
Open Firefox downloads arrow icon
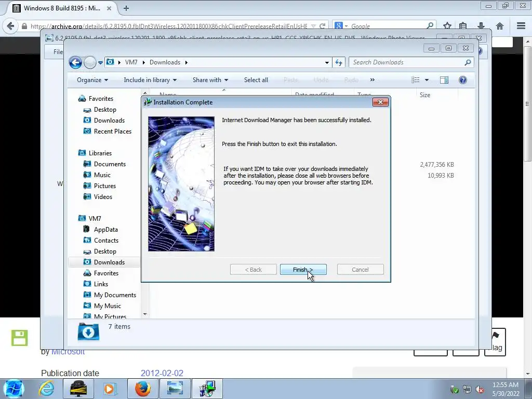pyautogui.click(x=481, y=26)
